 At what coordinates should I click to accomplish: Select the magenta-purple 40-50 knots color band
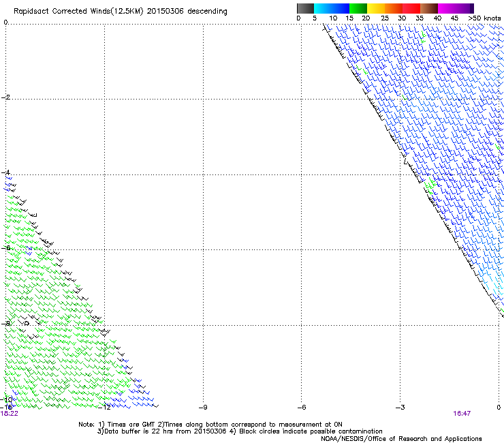click(456, 8)
